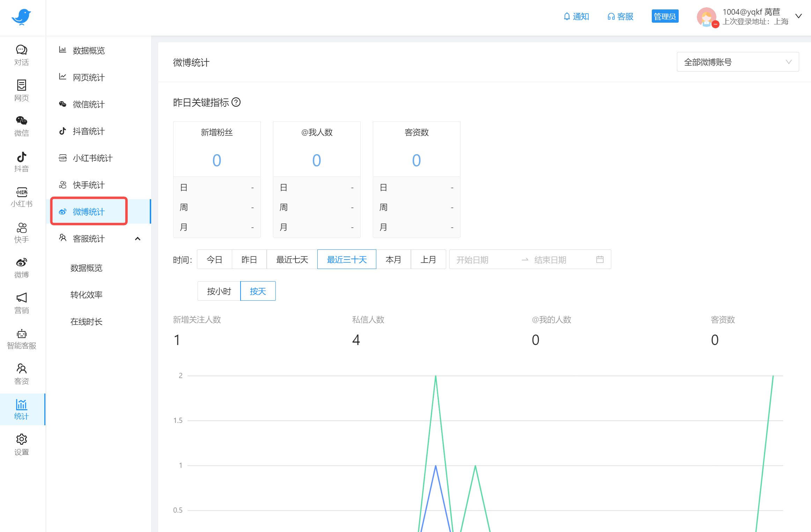Switch statistics view to 按小时

click(x=219, y=291)
